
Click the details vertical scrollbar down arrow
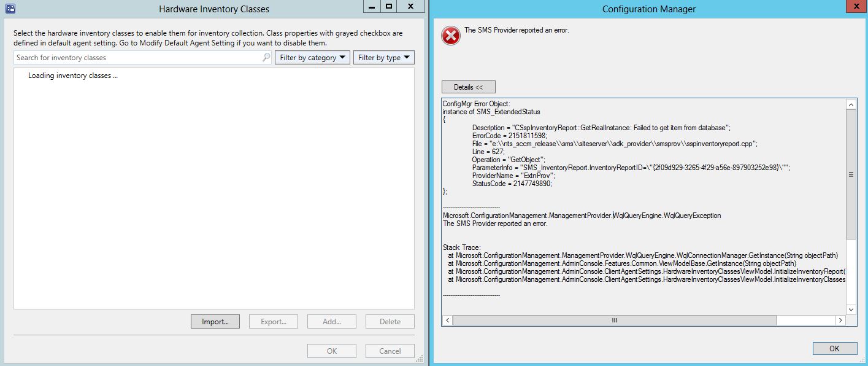point(851,309)
